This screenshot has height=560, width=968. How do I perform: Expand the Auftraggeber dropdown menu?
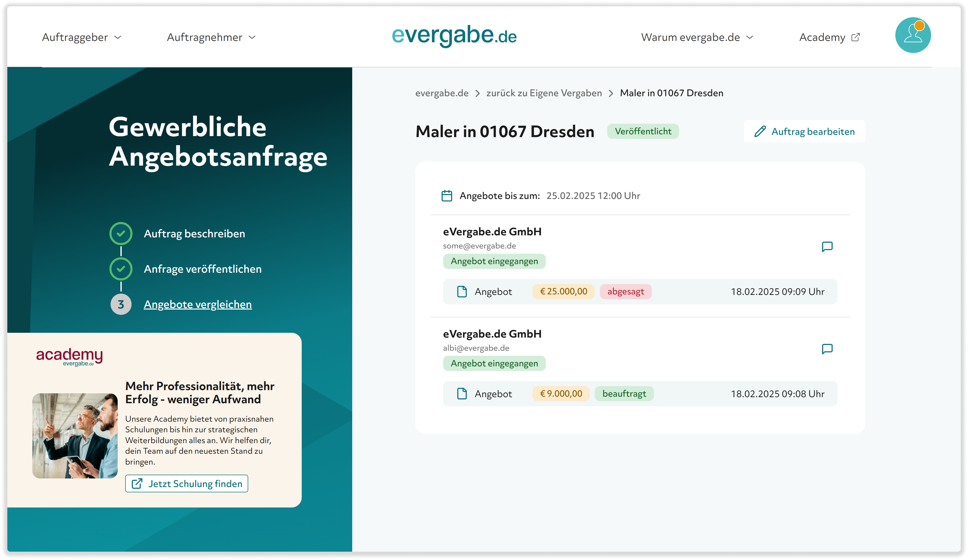[82, 37]
